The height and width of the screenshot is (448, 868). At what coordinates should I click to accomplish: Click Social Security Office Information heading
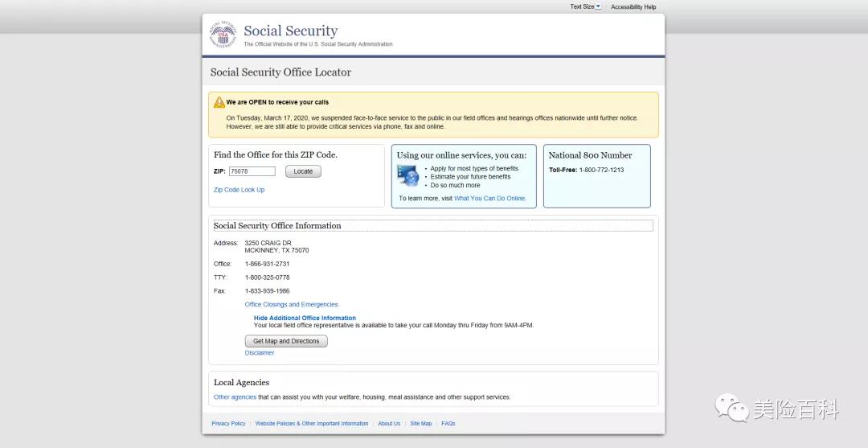pyautogui.click(x=277, y=226)
